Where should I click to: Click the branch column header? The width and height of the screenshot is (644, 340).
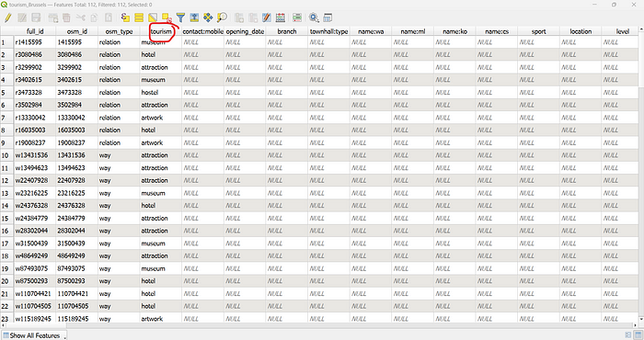click(287, 31)
